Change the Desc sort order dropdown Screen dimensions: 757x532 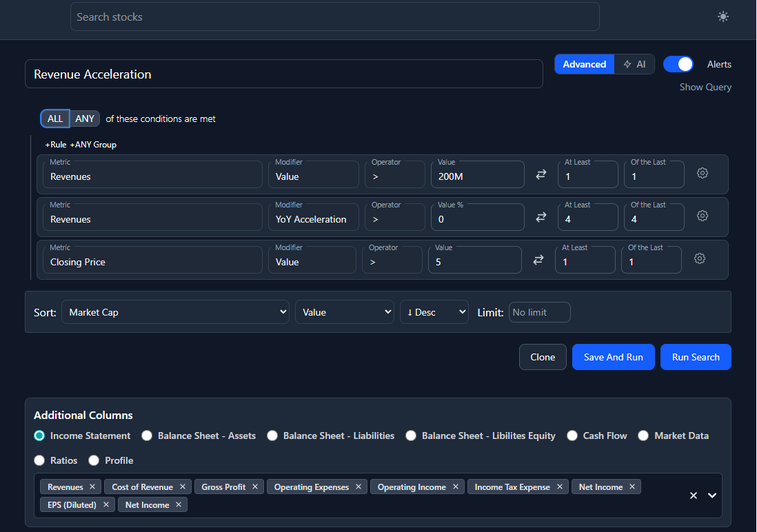point(434,311)
